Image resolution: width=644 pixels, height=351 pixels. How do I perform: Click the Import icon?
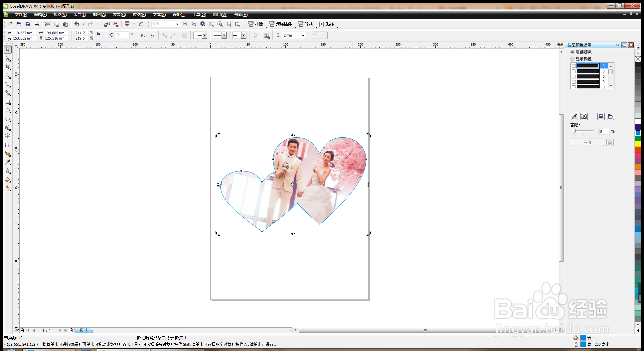(x=107, y=24)
